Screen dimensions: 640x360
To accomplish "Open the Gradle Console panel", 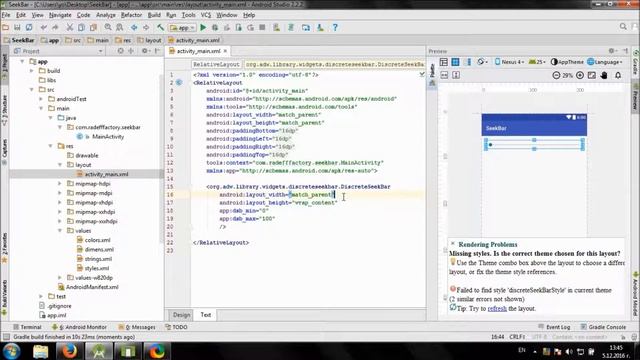I will [x=603, y=327].
